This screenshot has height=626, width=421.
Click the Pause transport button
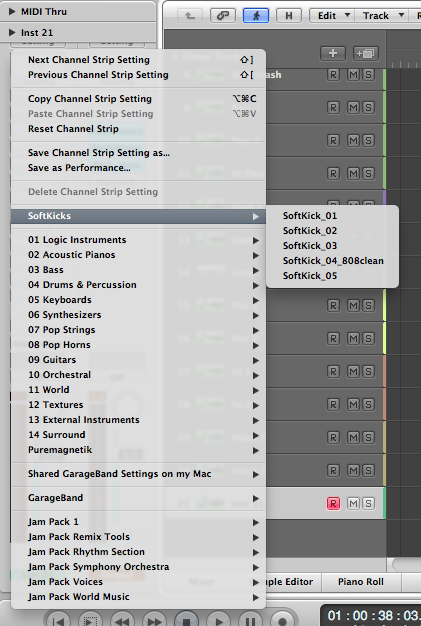250,621
